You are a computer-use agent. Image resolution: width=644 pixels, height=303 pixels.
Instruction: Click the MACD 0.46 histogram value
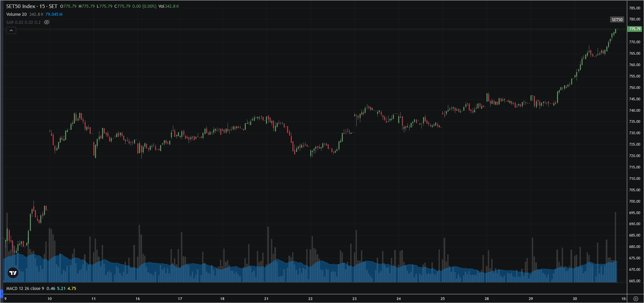(51, 289)
